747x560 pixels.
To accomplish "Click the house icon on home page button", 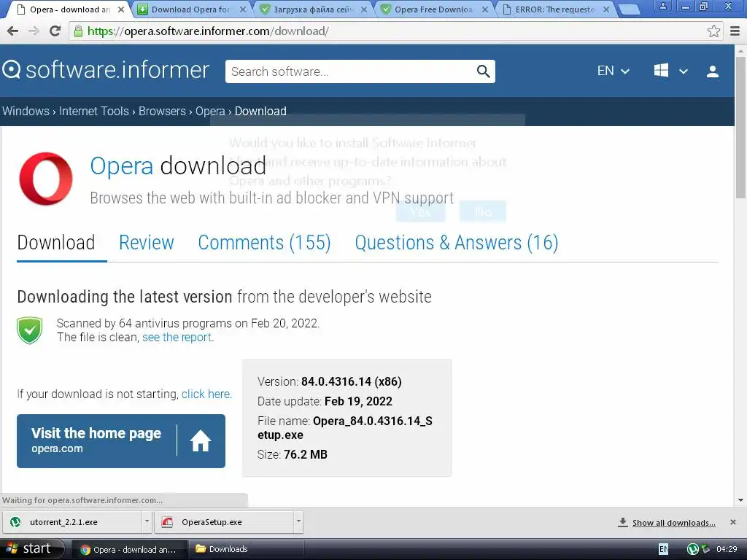I will (201, 441).
